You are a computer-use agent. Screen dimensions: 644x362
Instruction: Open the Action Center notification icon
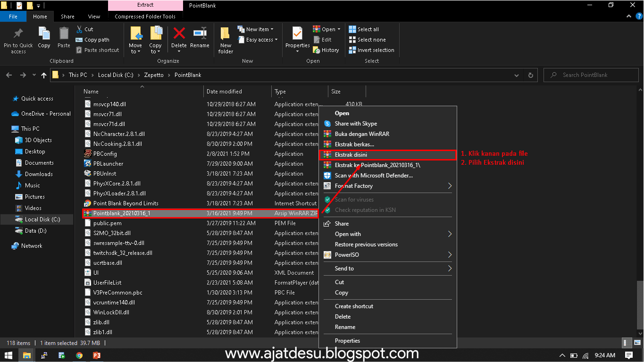[x=629, y=355]
